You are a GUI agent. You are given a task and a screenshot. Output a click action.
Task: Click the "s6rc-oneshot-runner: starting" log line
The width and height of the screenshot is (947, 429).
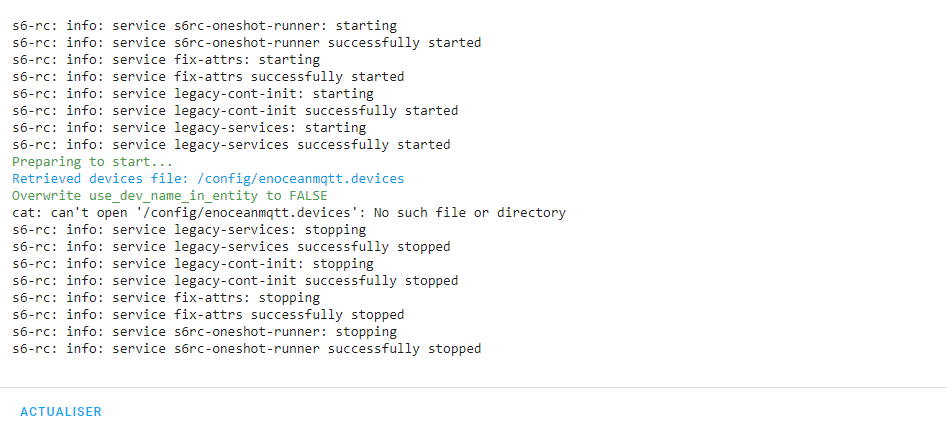(204, 25)
